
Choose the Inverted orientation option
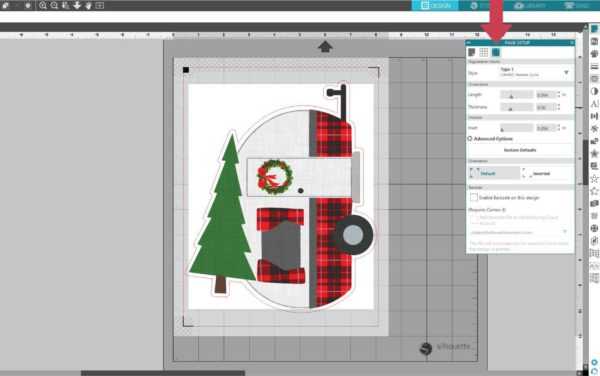[537, 173]
